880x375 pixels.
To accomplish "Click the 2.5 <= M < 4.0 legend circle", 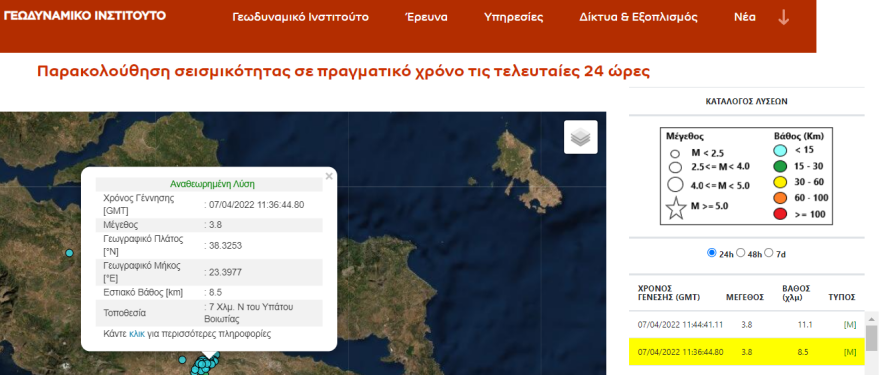I will [676, 167].
